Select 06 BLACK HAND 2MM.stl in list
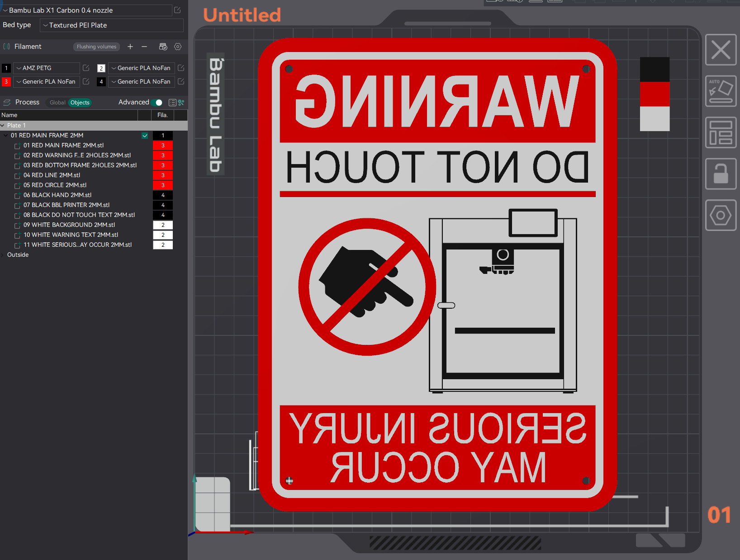The height and width of the screenshot is (560, 740). point(57,195)
